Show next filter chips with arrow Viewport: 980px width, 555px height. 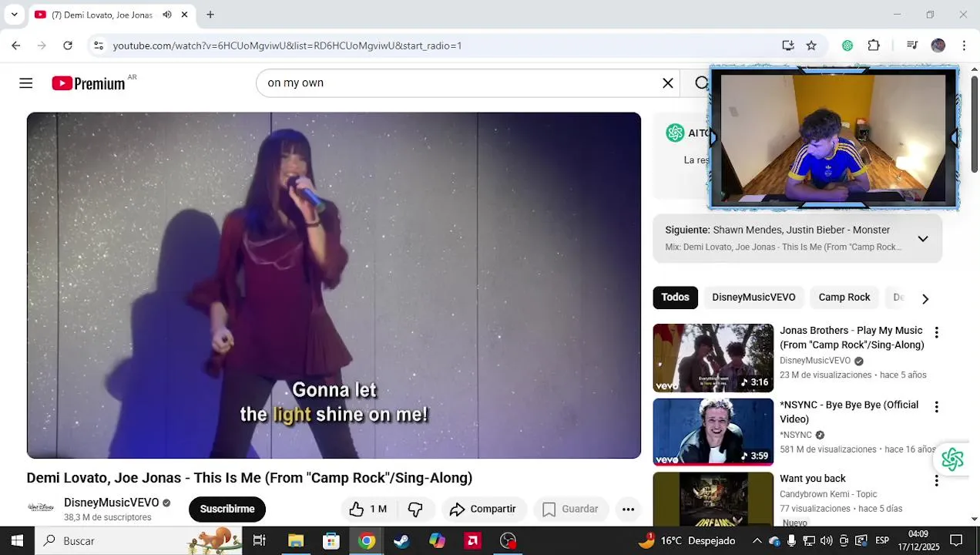925,298
